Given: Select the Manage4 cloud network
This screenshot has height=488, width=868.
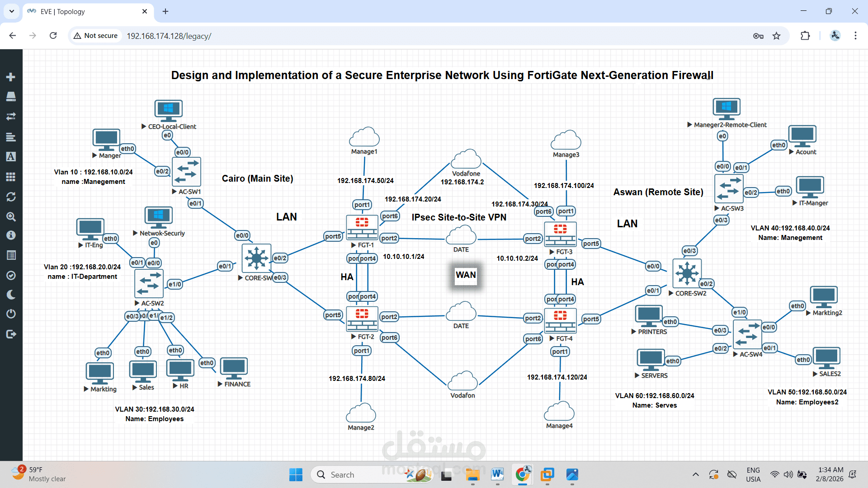Looking at the screenshot, I should point(559,411).
